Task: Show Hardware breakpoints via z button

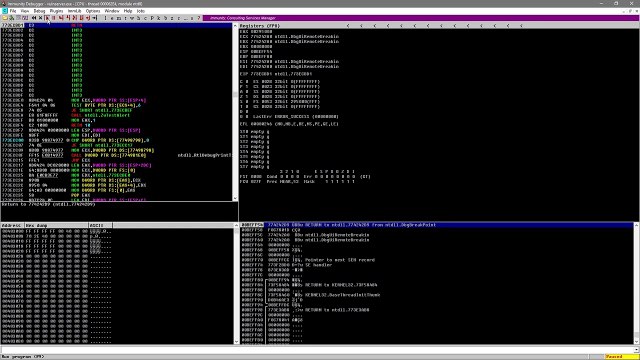Action: tap(172, 18)
